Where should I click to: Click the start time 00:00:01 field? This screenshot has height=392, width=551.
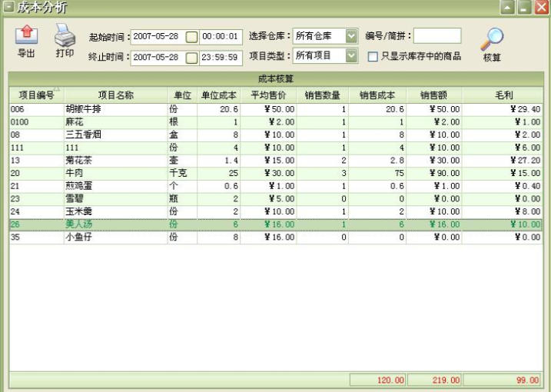click(x=221, y=37)
